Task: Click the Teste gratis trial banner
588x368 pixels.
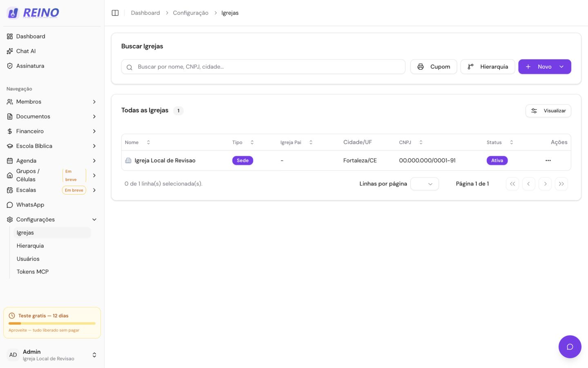Action: (x=52, y=323)
